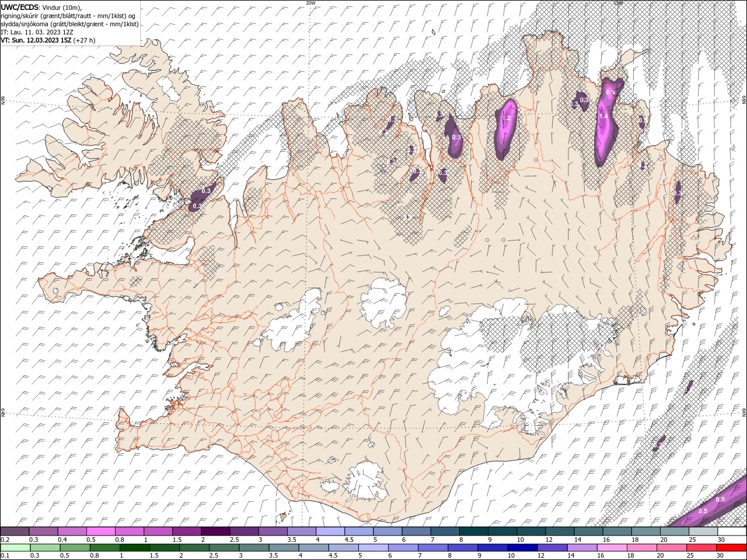The height and width of the screenshot is (560, 747).
Task: Click the 'VT: Sun. 12.03.2023 15Z (+27 h)' line
Action: coord(48,40)
